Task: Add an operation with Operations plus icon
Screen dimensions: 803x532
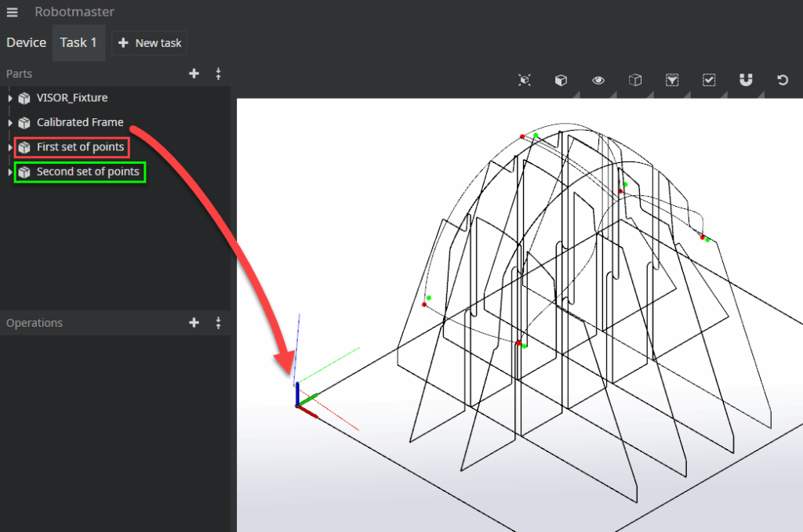Action: click(194, 323)
